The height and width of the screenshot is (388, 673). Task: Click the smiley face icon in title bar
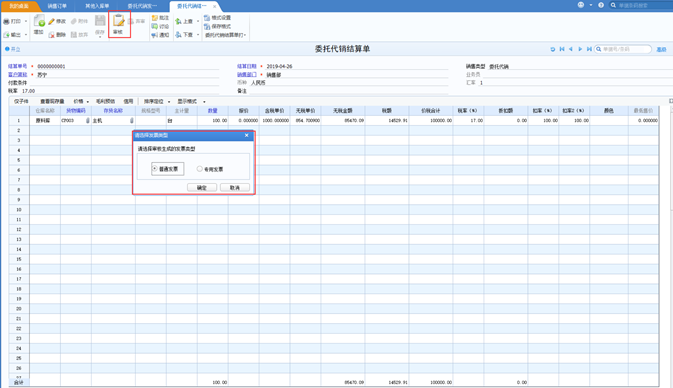(581, 5)
